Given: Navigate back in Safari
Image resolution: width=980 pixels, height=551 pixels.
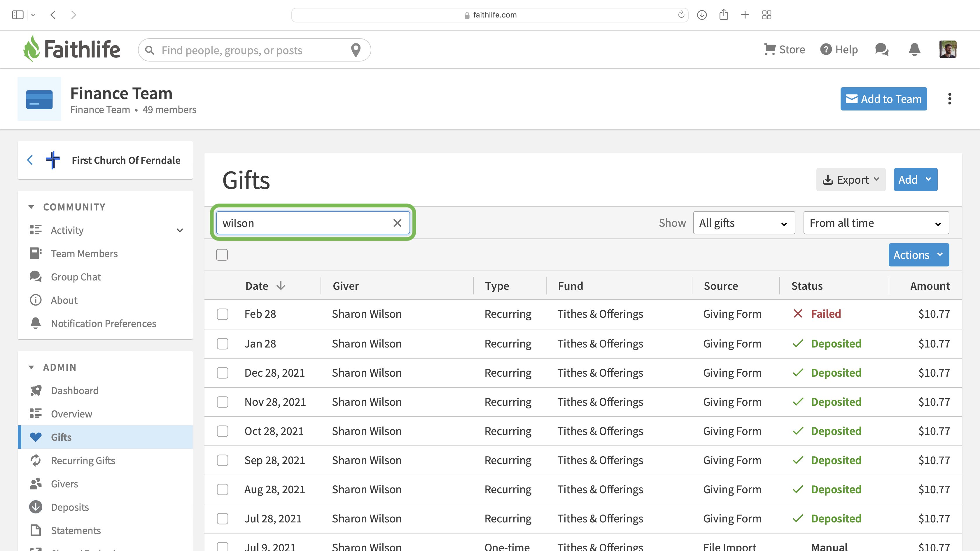Looking at the screenshot, I should pos(53,15).
